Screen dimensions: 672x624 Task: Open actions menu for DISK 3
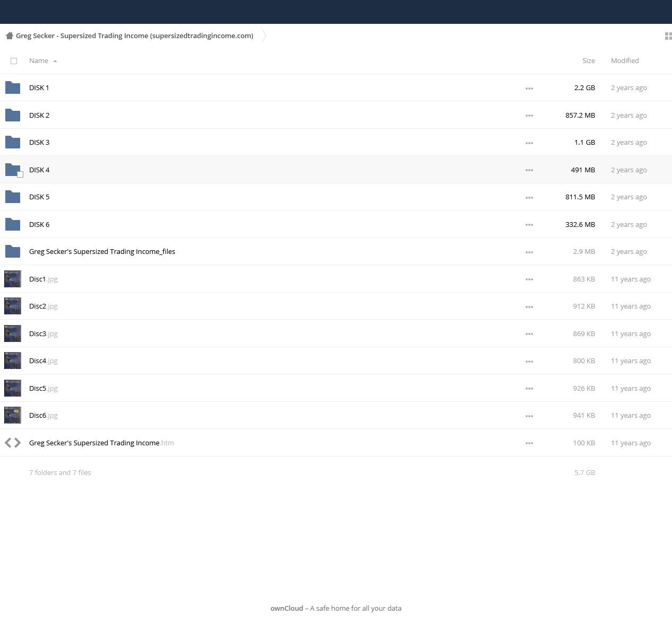pos(529,143)
